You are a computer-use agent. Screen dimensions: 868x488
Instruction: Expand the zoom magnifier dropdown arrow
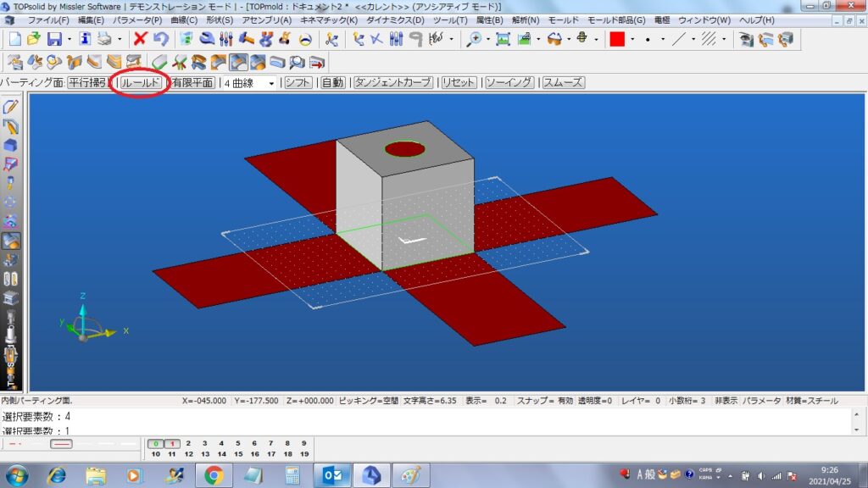(x=487, y=39)
